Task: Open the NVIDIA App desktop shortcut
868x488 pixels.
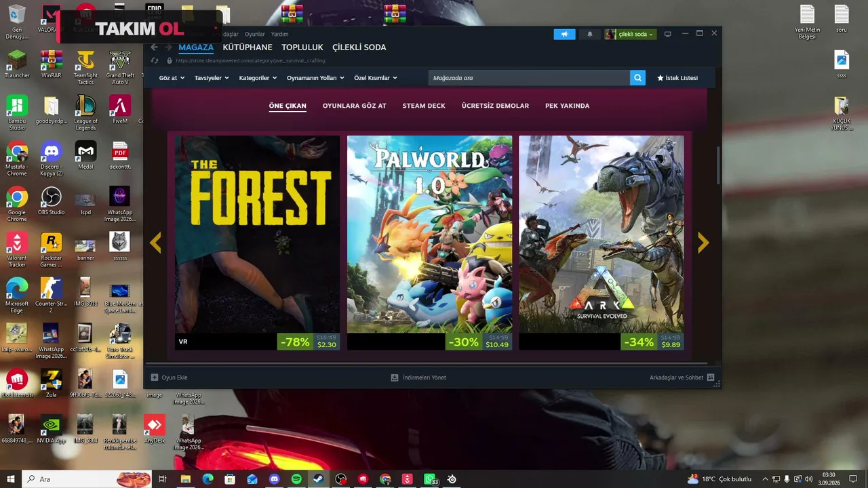Action: pyautogui.click(x=51, y=428)
